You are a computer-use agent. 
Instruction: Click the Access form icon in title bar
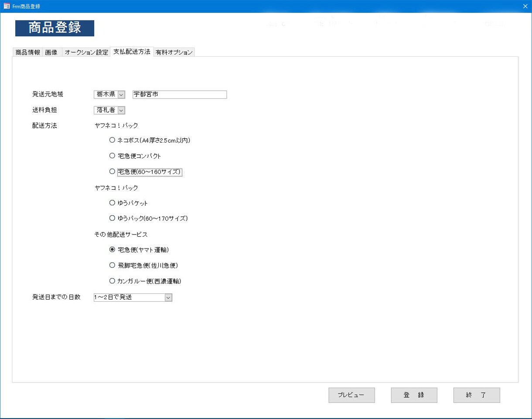click(x=7, y=6)
